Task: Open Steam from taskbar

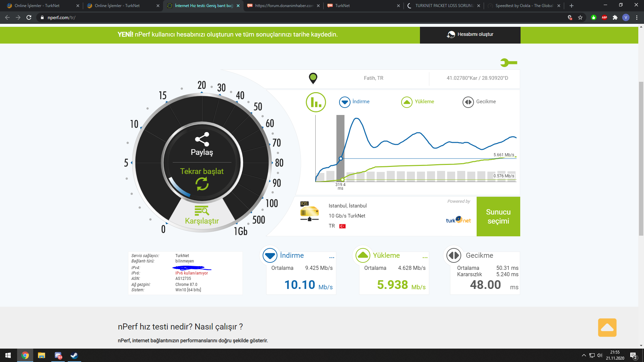Action: 74,355
